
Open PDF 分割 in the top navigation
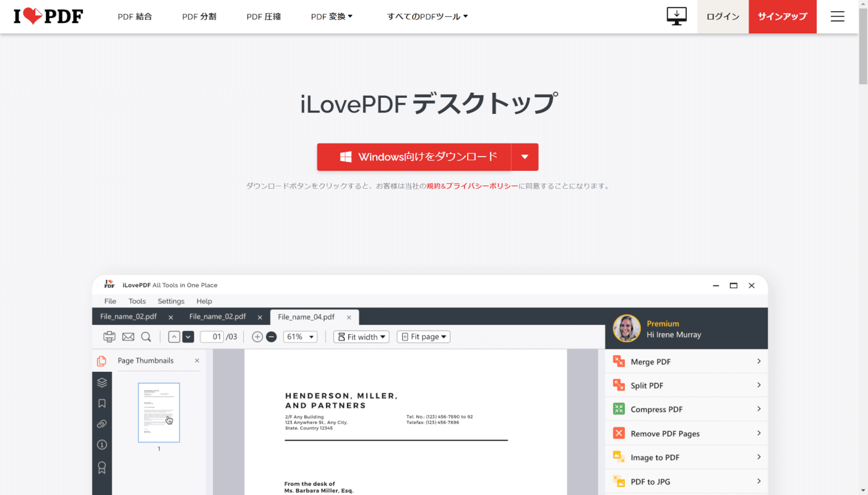(x=199, y=17)
